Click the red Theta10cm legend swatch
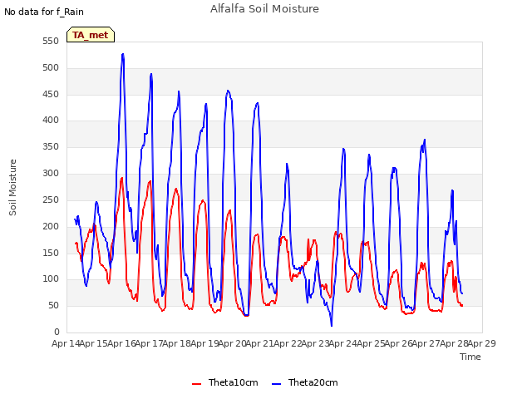The height and width of the screenshot is (399, 532). (x=196, y=384)
